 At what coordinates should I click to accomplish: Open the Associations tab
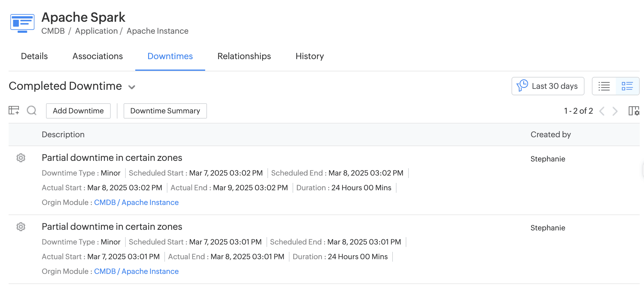click(98, 56)
